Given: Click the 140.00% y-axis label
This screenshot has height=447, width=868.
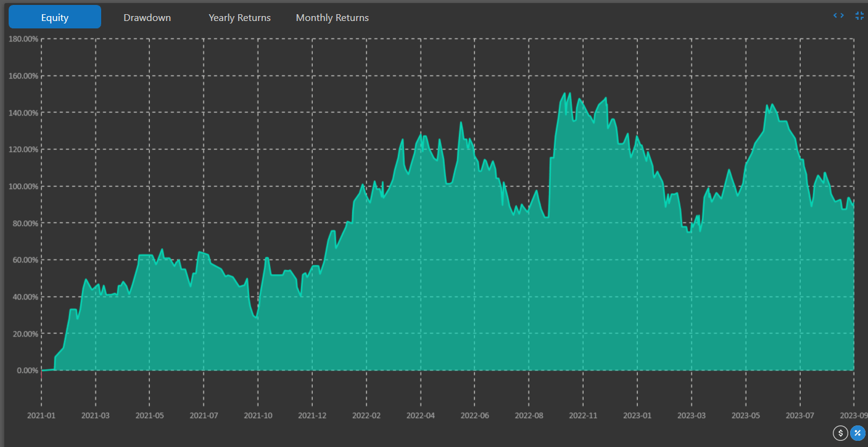Looking at the screenshot, I should tap(23, 113).
